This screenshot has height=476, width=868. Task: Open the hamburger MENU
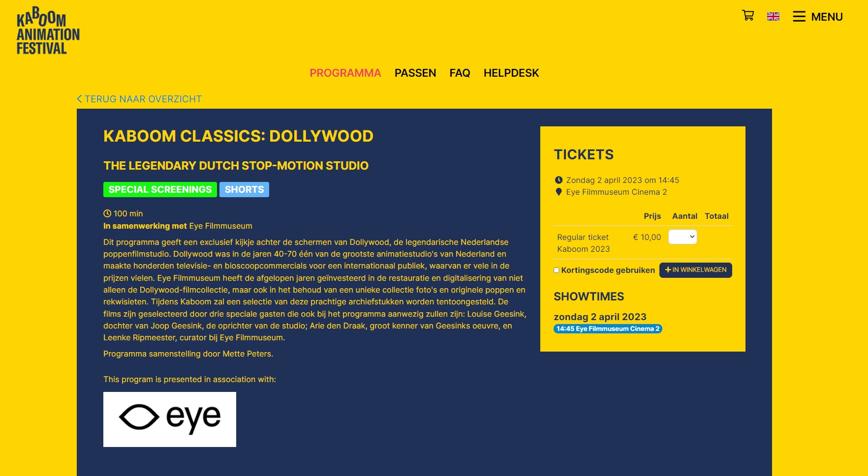(x=818, y=17)
